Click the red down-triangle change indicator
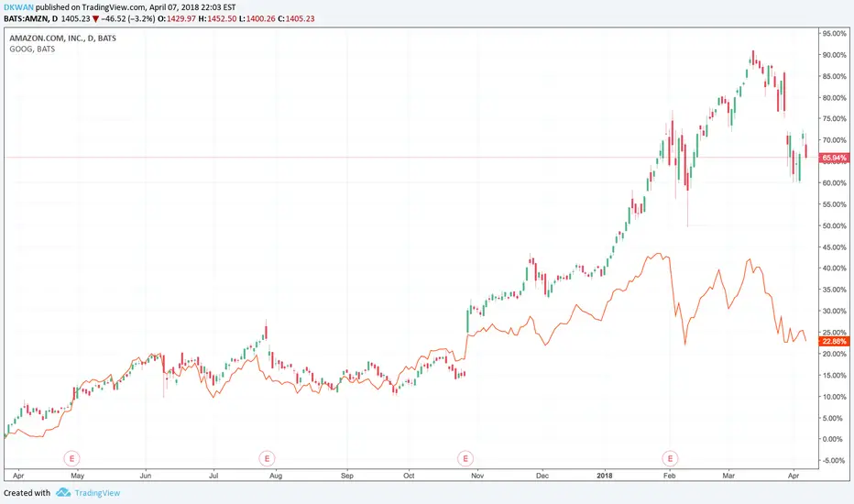Screen dimensions: 854x504 pos(96,19)
